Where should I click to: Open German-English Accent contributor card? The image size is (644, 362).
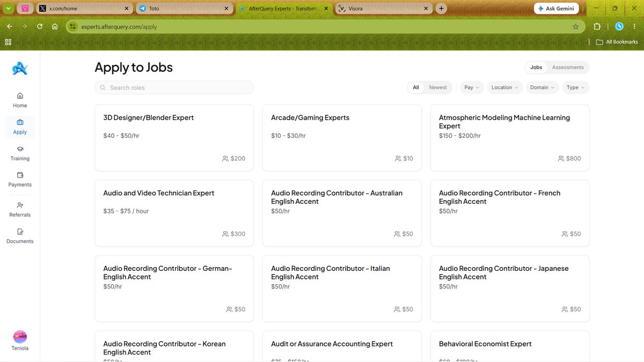point(174,289)
